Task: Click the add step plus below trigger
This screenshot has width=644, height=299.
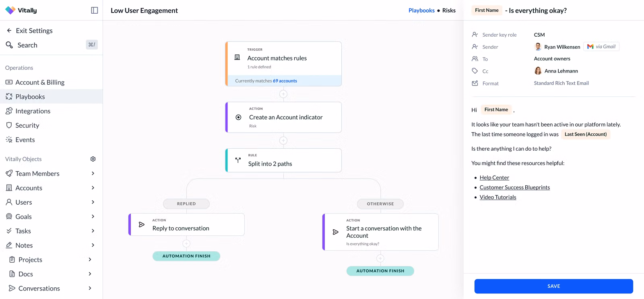Action: 283,94
